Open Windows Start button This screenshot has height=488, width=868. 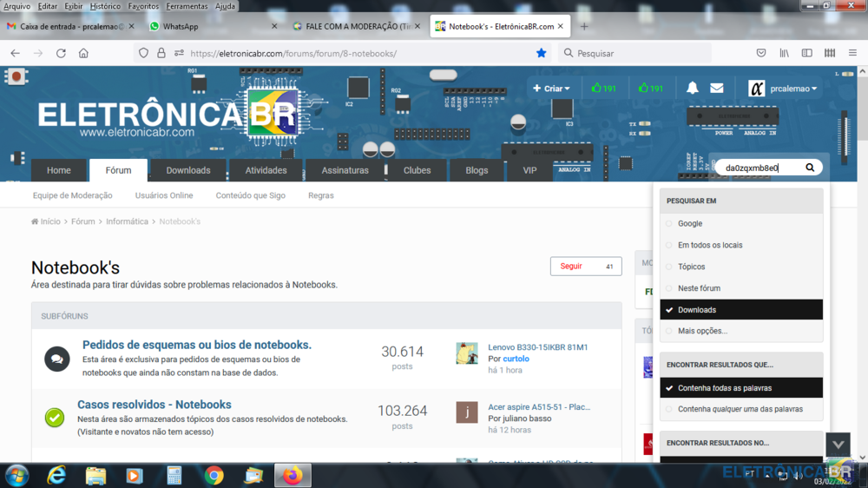(16, 475)
